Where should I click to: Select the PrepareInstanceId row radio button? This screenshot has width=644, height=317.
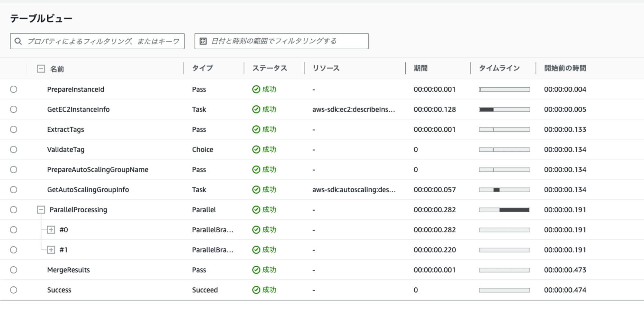coord(14,89)
